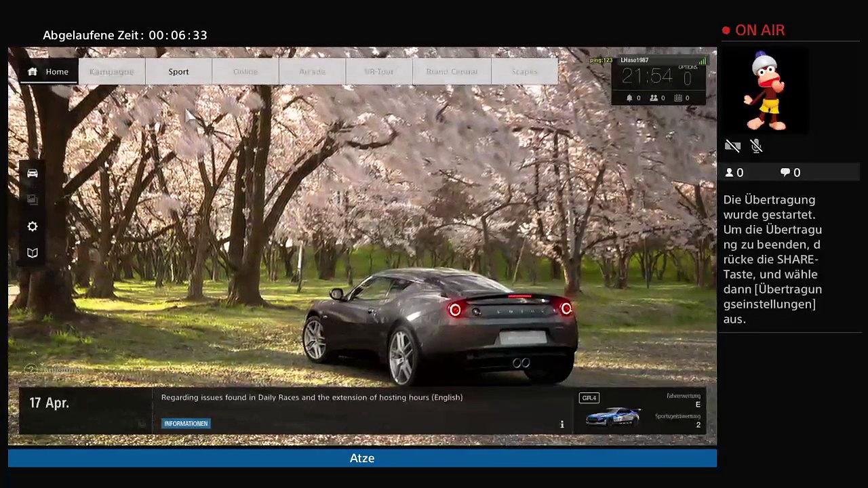Open the calendar icon in profile panel
Viewport: 868px width, 488px height.
(x=677, y=98)
